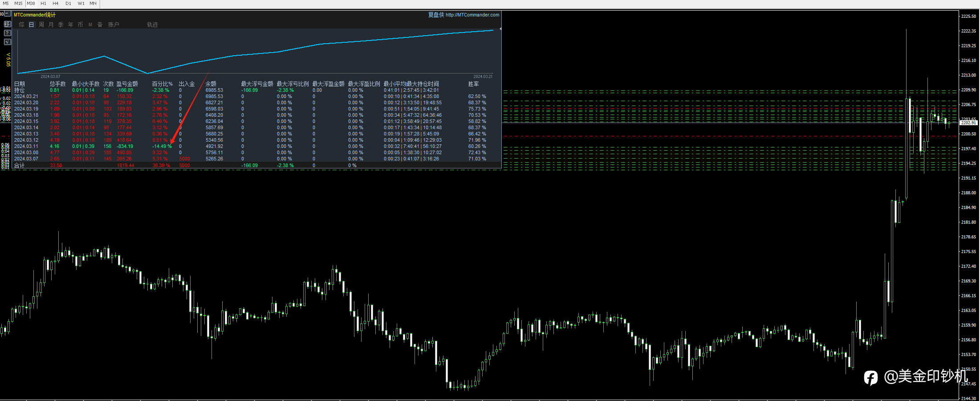This screenshot has width=980, height=401.
Task: Open the 综 summary statistics tab
Action: click(x=21, y=25)
